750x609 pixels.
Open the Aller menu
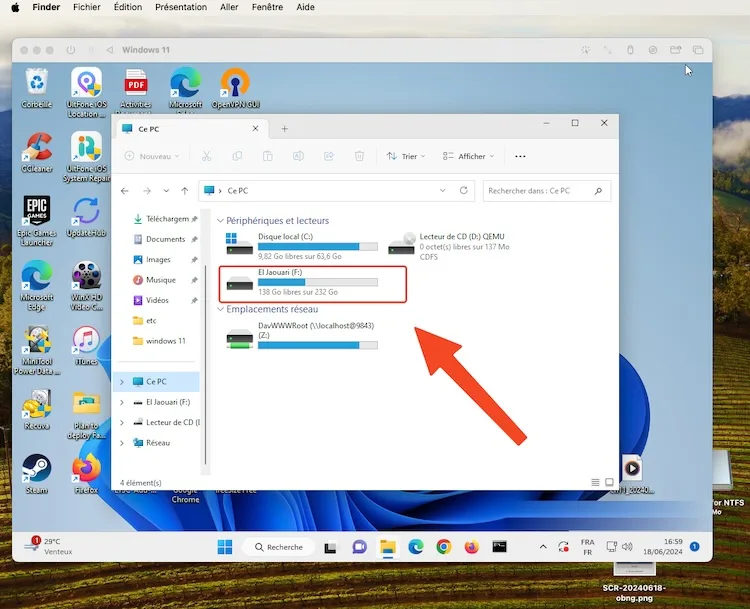(229, 7)
